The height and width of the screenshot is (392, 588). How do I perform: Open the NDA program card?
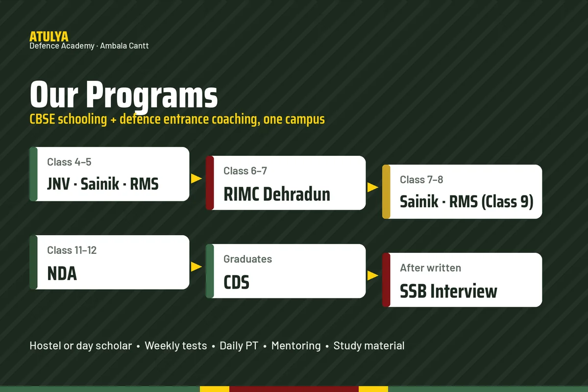109,262
